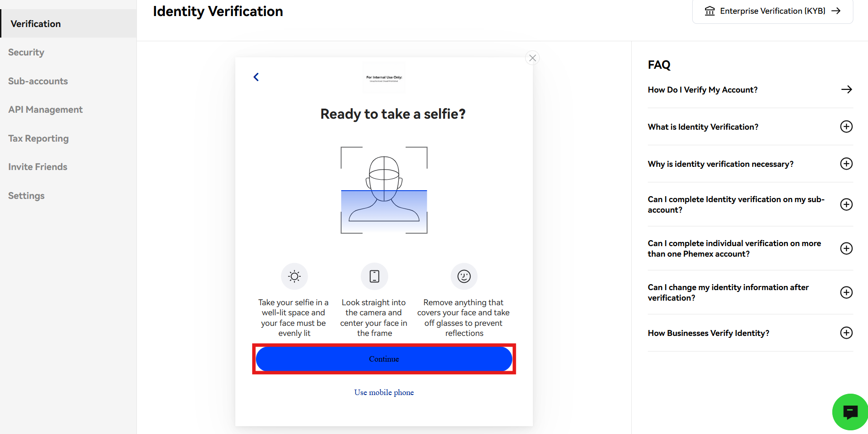The height and width of the screenshot is (434, 868).
Task: Open the Security sidebar section
Action: pyautogui.click(x=26, y=52)
